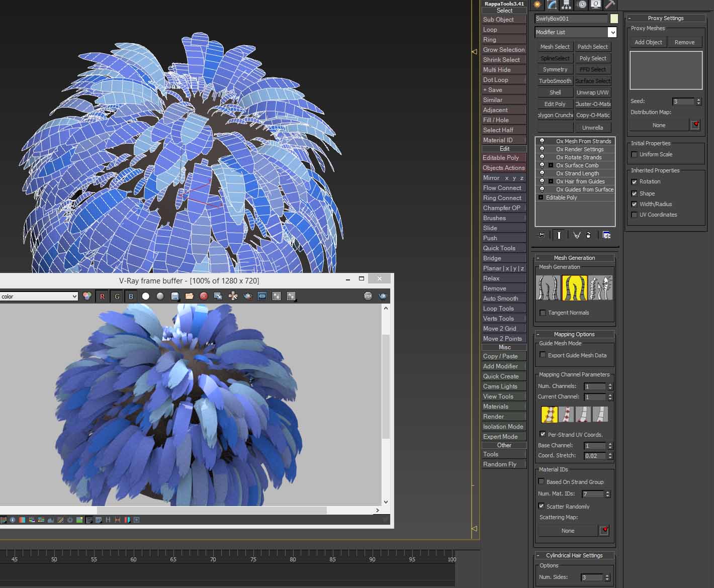Click the TurboSmooth modifier button

pyautogui.click(x=555, y=81)
